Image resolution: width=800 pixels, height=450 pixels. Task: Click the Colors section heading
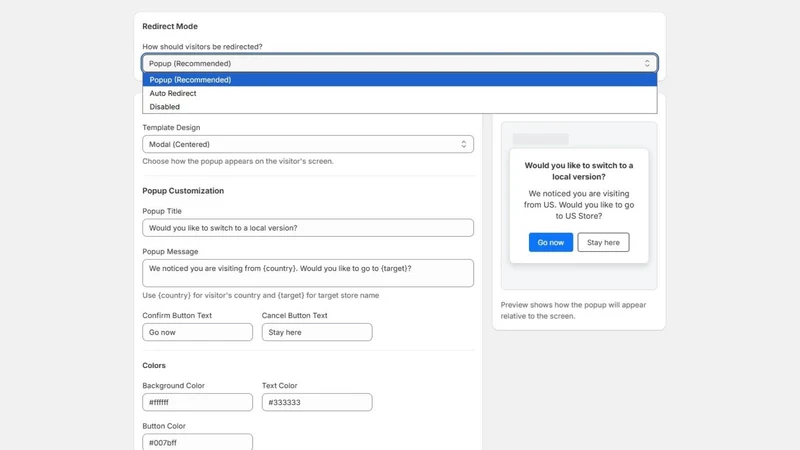[x=154, y=365]
